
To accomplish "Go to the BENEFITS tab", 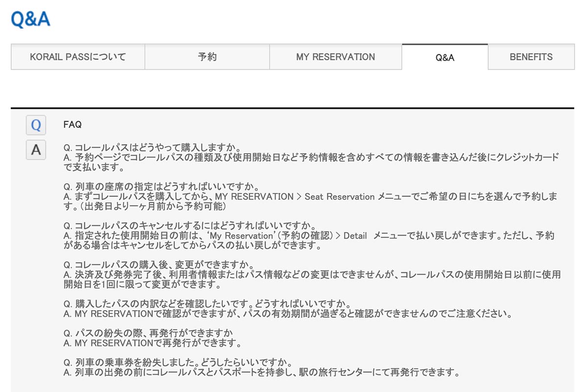I will (x=531, y=57).
